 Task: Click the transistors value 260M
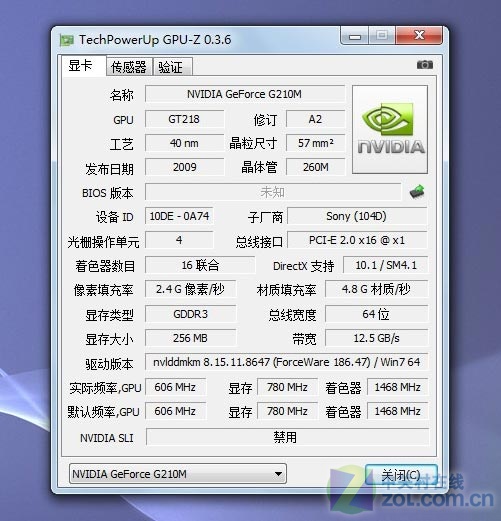tap(315, 167)
